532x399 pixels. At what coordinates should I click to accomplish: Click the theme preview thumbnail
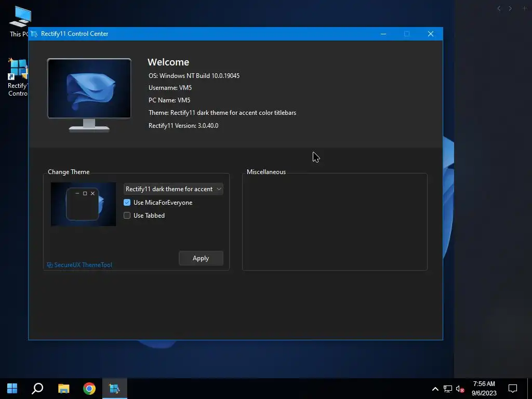pyautogui.click(x=84, y=204)
